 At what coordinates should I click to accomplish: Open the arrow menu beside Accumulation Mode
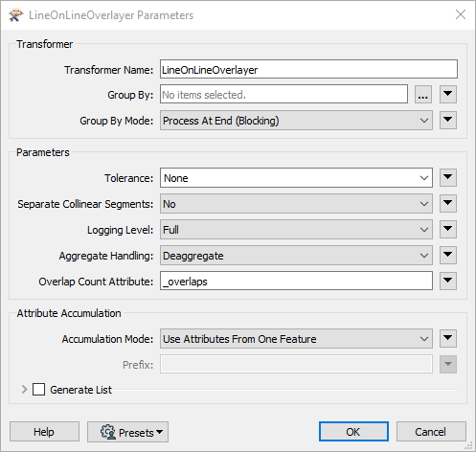tap(448, 338)
